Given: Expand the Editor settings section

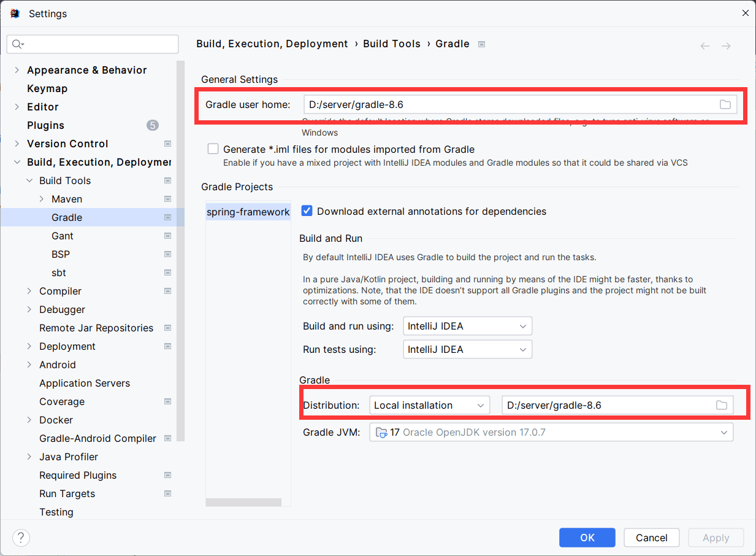Looking at the screenshot, I should pos(17,107).
